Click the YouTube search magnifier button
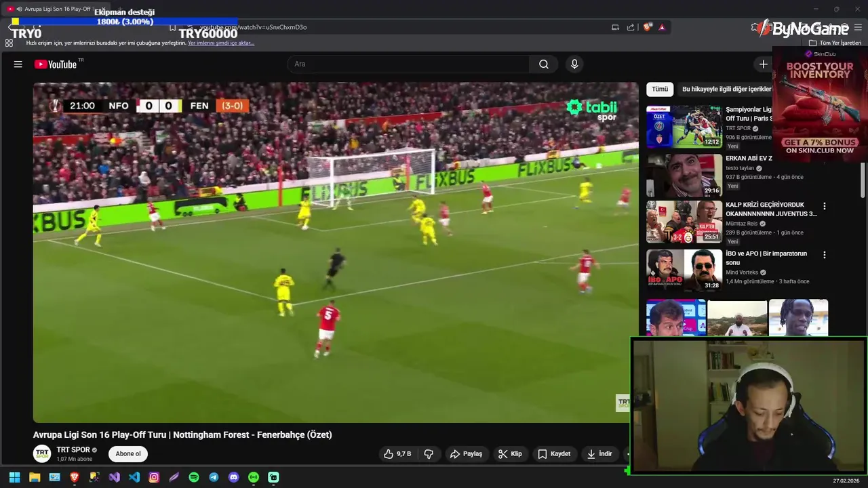This screenshot has height=488, width=868. coord(544,64)
